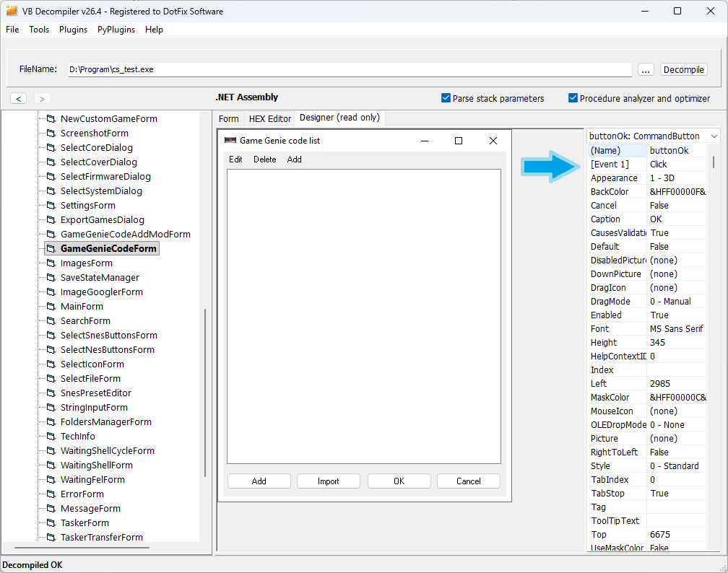
Task: Click the Edit menu in Game Genie form
Action: pos(235,159)
